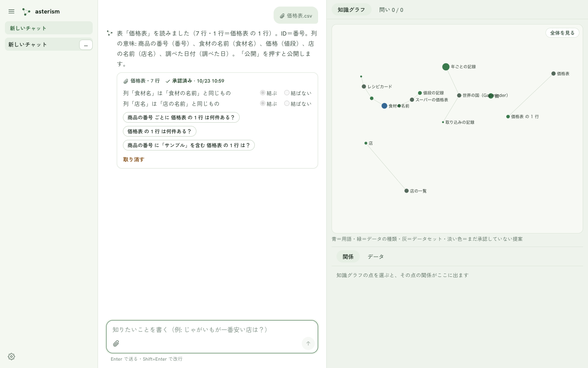Viewport: 588px width, 368px height.
Task: Select the 食材の名前 blue graph node
Action: pos(384,106)
